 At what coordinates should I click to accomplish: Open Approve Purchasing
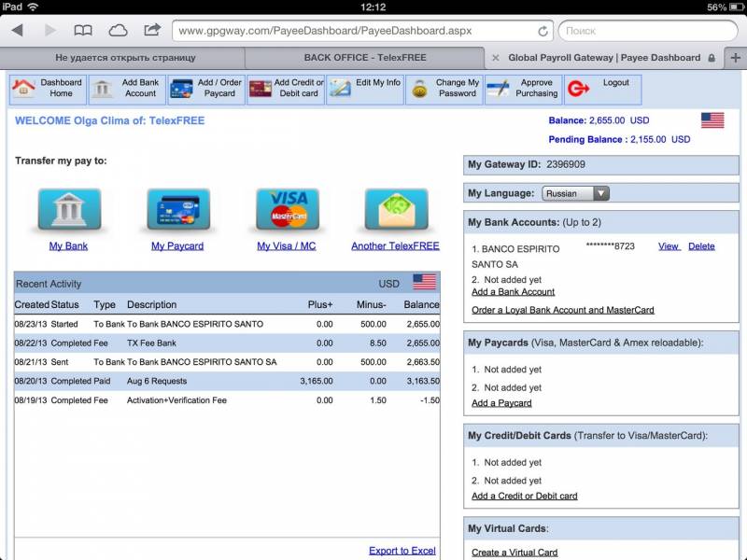coord(523,89)
